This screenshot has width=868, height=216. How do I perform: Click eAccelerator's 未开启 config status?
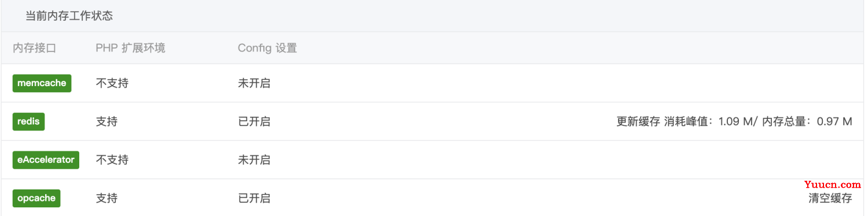pyautogui.click(x=254, y=160)
